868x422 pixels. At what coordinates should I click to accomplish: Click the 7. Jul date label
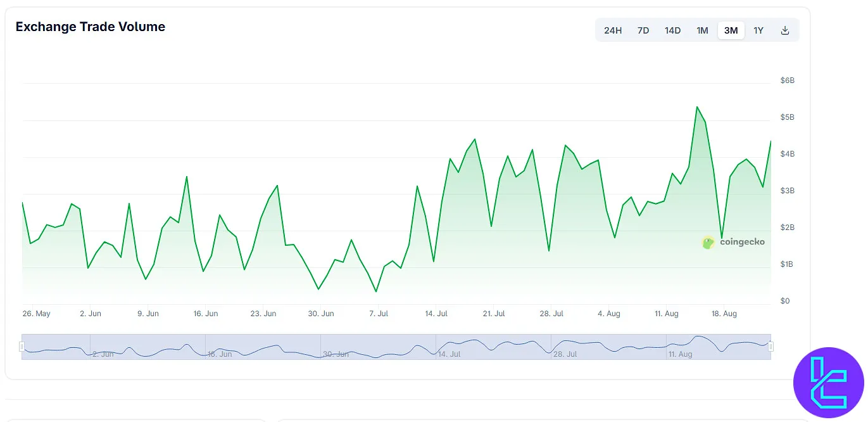[x=379, y=314]
